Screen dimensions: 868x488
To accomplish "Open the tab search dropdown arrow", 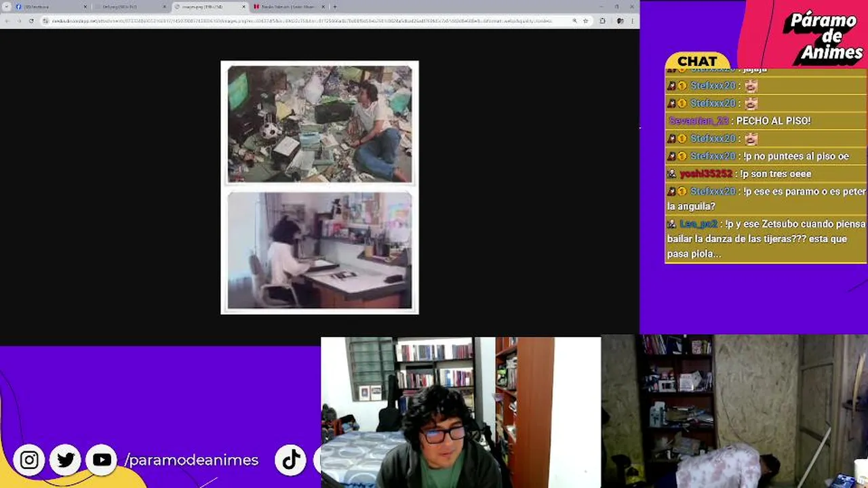I will pos(7,7).
